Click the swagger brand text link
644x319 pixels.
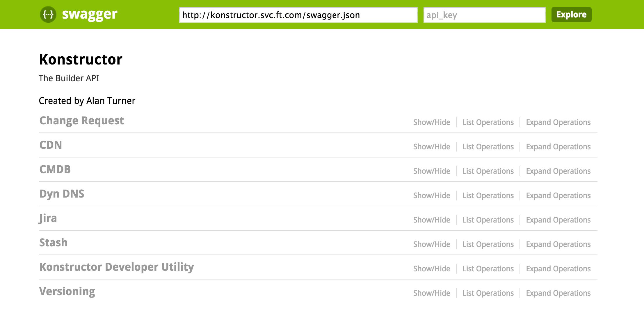tap(90, 14)
